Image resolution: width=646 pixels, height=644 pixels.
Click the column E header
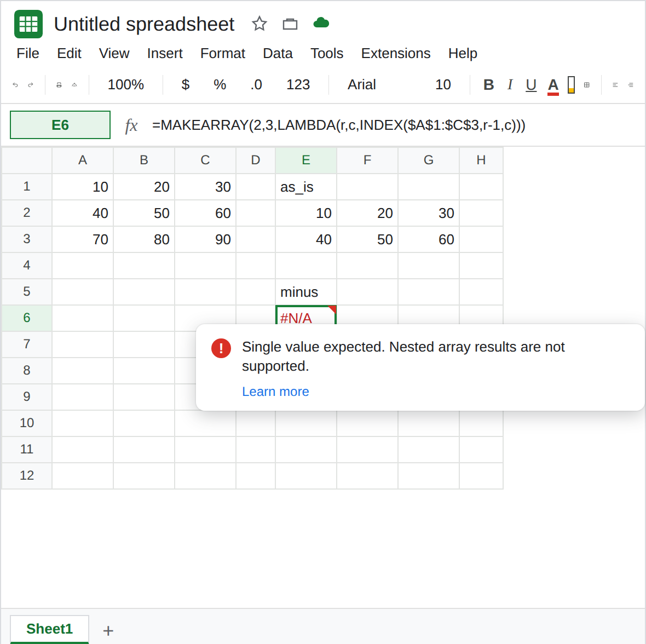[x=305, y=160]
